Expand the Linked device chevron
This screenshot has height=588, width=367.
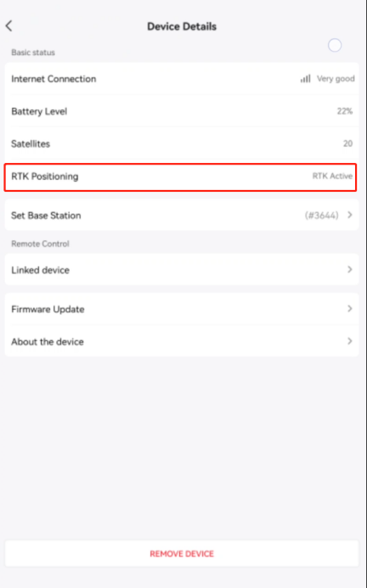coord(350,270)
